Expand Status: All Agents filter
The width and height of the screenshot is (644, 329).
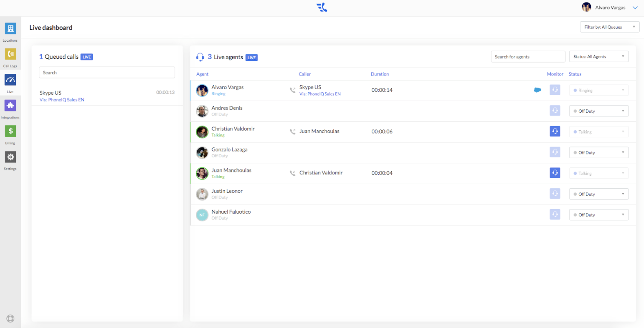(599, 57)
